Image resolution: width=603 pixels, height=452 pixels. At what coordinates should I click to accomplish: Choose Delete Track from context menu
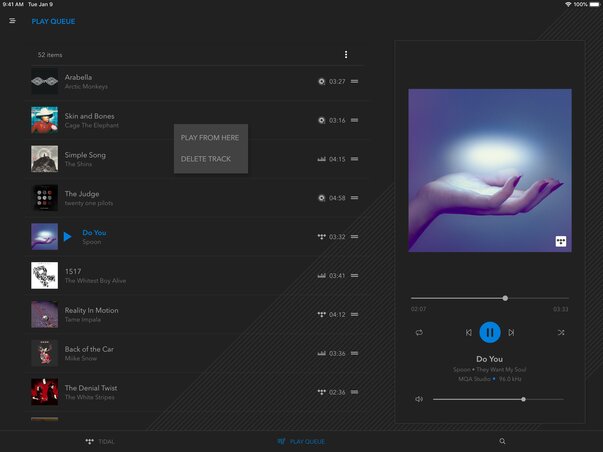tap(206, 159)
